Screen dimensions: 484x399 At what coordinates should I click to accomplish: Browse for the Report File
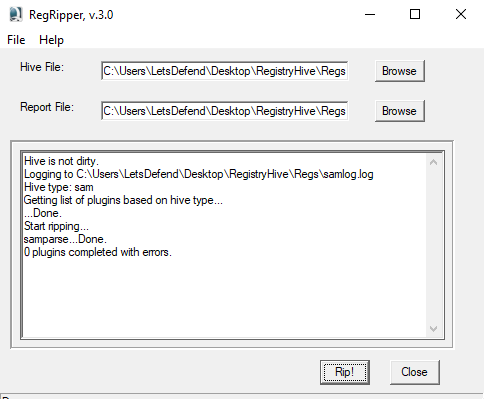pyautogui.click(x=400, y=111)
